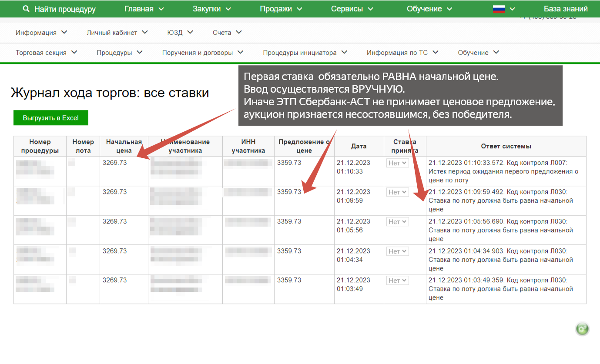Open the top-bar Обучение menu
This screenshot has height=364, width=600.
tap(429, 9)
